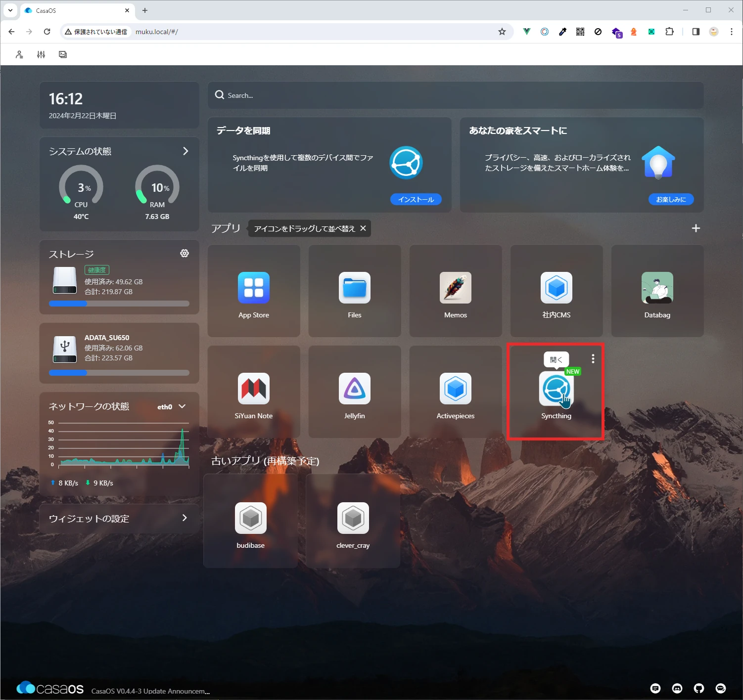743x700 pixels.
Task: Click the CPU 3% gauge
Action: click(x=81, y=186)
